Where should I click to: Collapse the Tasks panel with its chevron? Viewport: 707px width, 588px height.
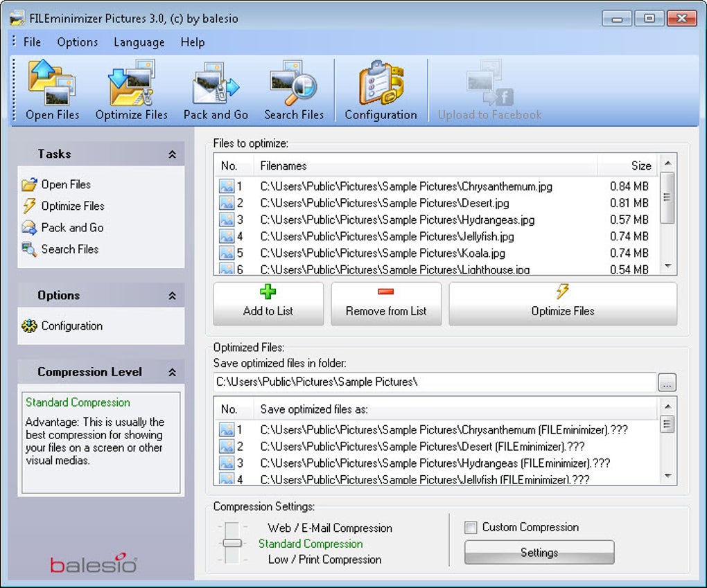click(x=172, y=154)
